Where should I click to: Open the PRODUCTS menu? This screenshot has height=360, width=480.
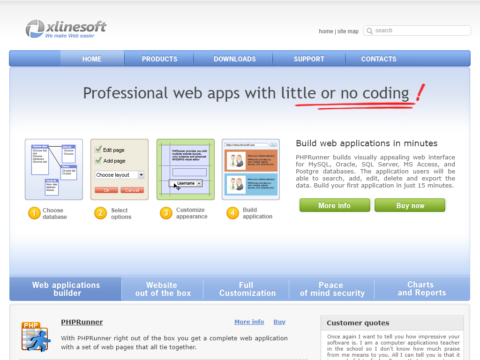(159, 59)
